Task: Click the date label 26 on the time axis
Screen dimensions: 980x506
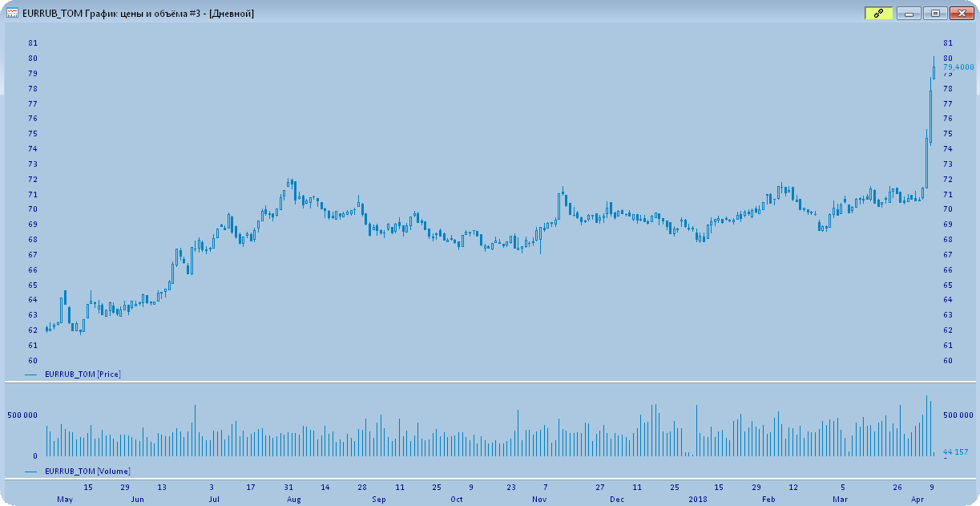Action: (x=898, y=487)
